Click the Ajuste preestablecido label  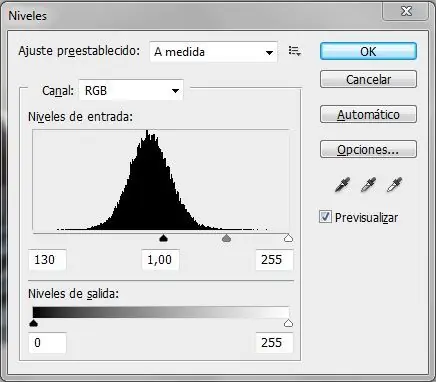tap(79, 51)
